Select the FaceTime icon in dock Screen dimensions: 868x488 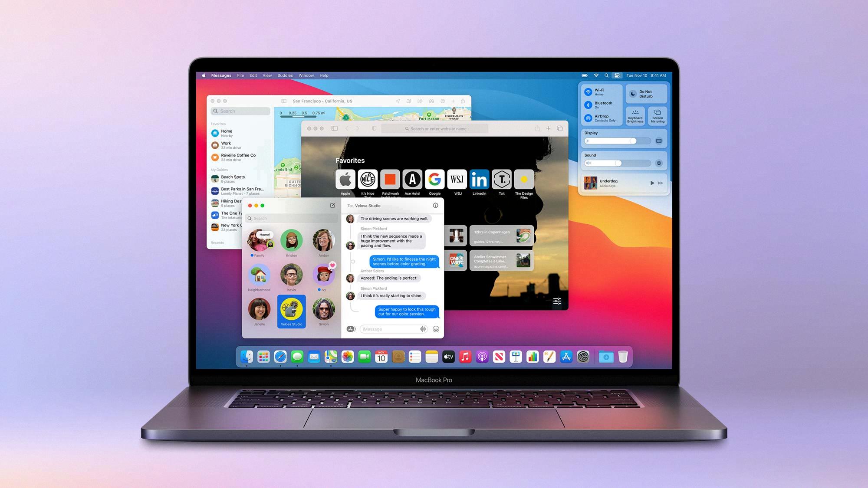pyautogui.click(x=364, y=356)
